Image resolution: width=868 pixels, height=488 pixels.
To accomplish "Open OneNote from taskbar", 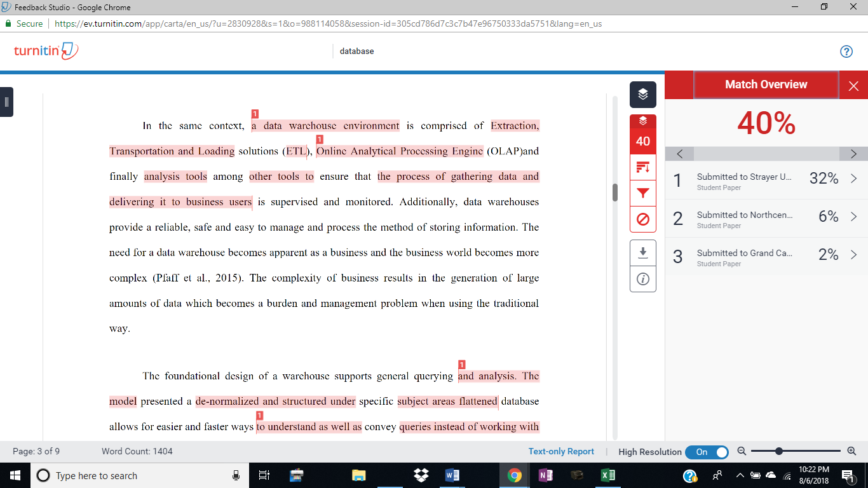I will click(x=545, y=475).
